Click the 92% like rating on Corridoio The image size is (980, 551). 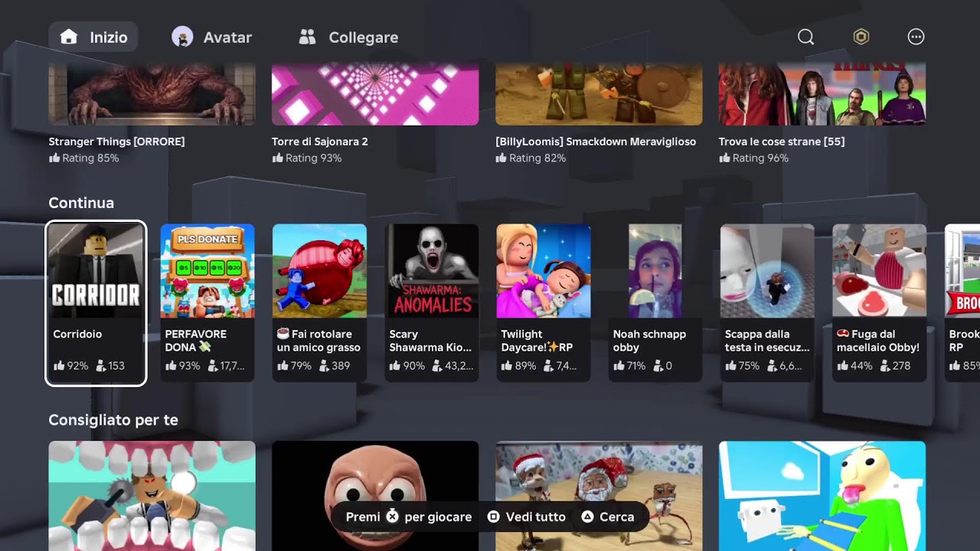[x=71, y=366]
